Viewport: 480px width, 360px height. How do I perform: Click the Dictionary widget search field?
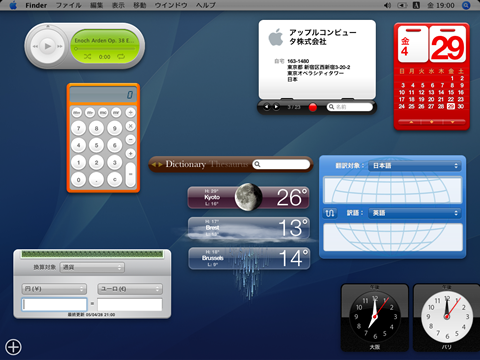(281, 164)
